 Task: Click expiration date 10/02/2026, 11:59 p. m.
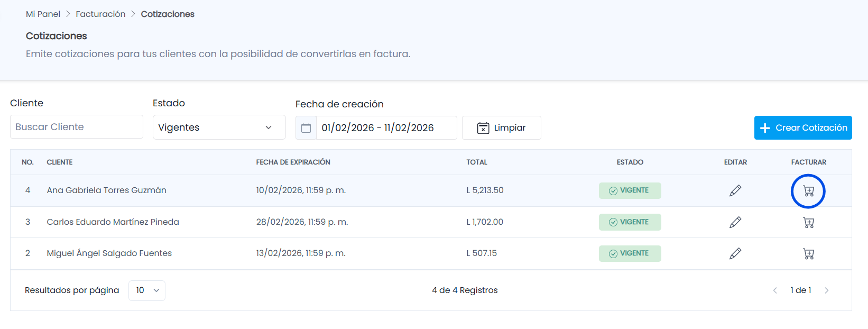coord(301,190)
